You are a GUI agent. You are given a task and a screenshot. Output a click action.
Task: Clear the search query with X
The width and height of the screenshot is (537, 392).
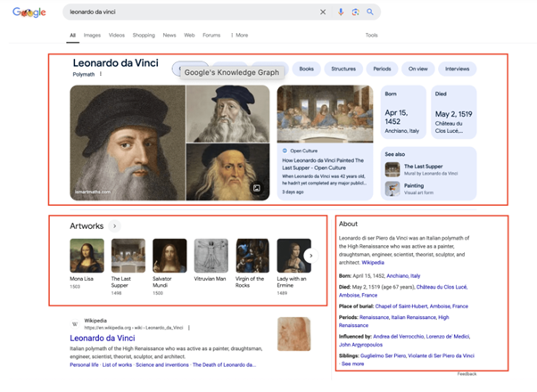[323, 12]
